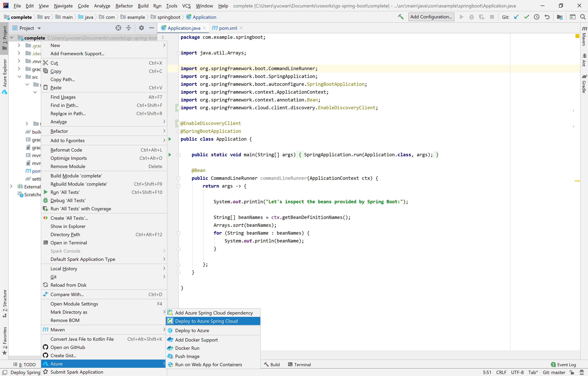The height and width of the screenshot is (376, 588).
Task: Select Add Azure Spring Cloud dependency
Action: (x=214, y=313)
